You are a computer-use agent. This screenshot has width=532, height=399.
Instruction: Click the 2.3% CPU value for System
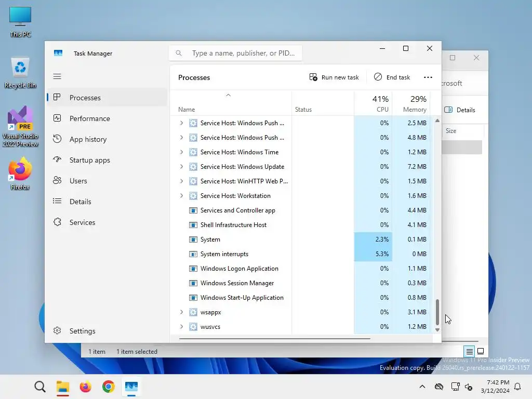pos(382,240)
